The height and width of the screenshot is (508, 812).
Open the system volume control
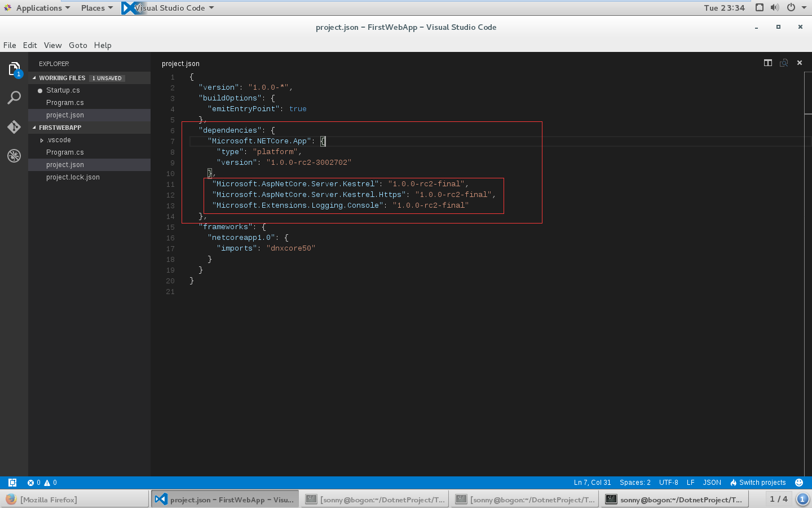tap(775, 7)
